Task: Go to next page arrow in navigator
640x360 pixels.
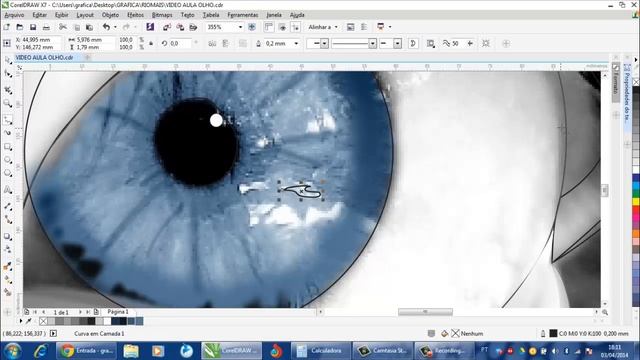Action: [x=80, y=312]
